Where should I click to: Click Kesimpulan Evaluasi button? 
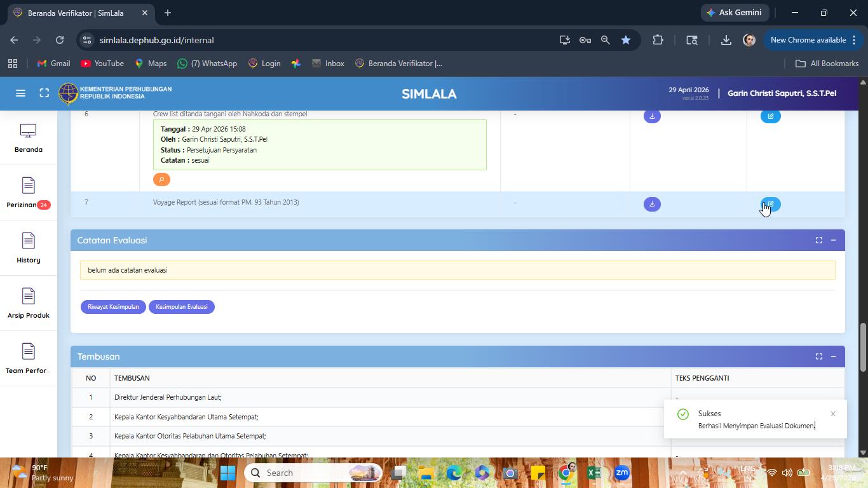[x=182, y=307]
